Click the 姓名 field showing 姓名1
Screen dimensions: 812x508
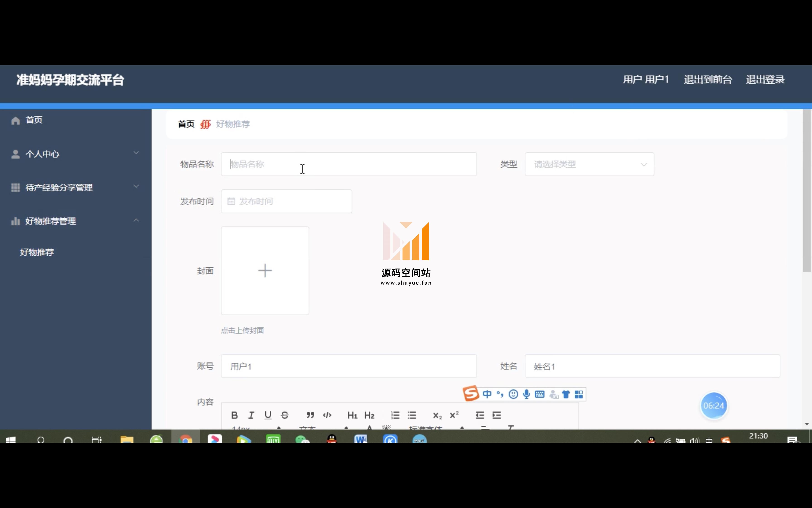tap(653, 366)
